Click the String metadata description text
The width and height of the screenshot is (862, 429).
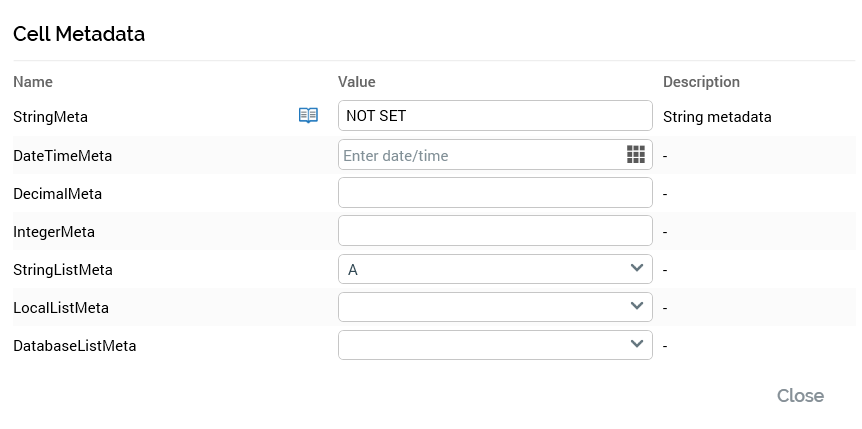tap(717, 117)
